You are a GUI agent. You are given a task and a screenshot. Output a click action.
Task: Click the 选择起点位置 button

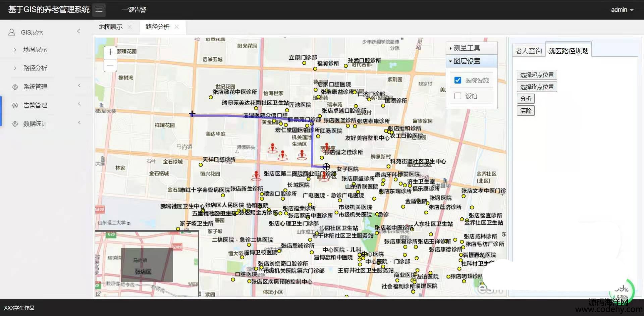pyautogui.click(x=537, y=75)
